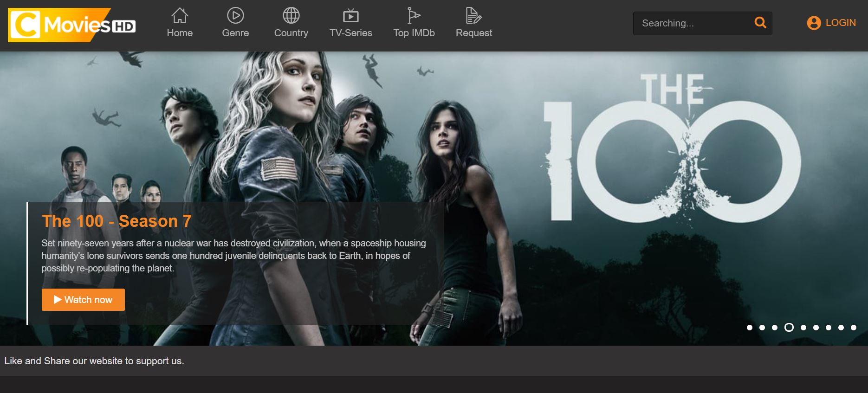This screenshot has height=393, width=868.
Task: Click the CMovies HD logo
Action: click(x=72, y=25)
